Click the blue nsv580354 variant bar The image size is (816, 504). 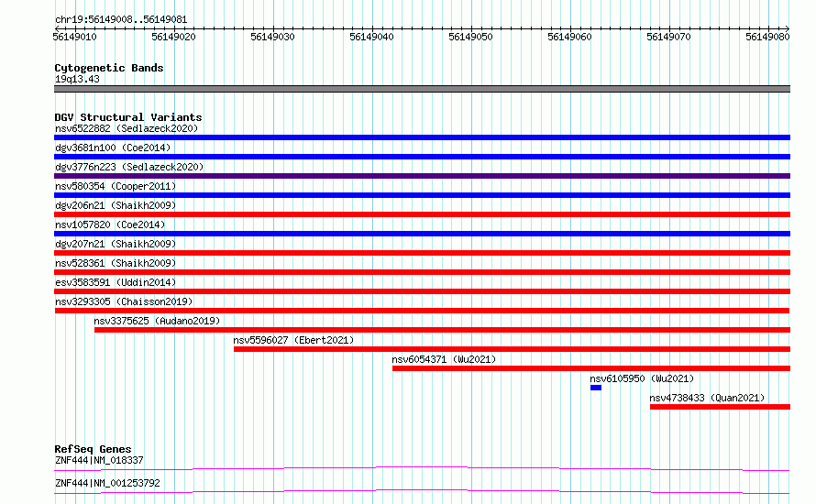point(422,195)
